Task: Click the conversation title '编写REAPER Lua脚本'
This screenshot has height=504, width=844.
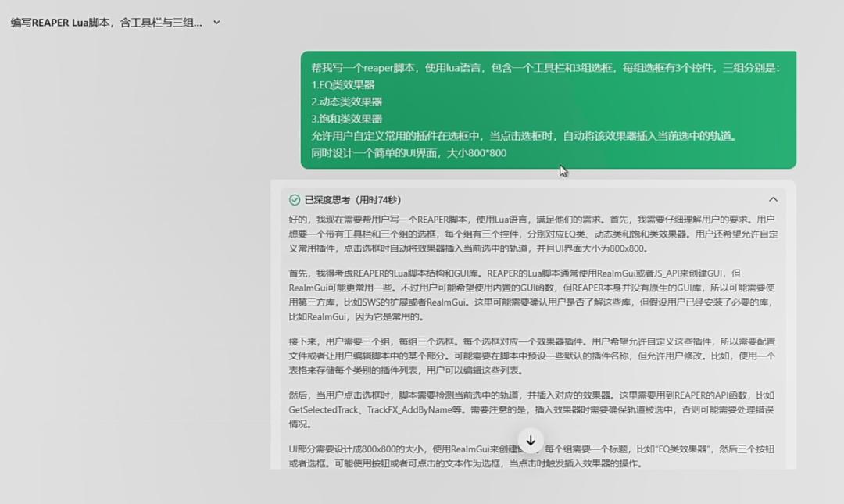Action: 106,23
